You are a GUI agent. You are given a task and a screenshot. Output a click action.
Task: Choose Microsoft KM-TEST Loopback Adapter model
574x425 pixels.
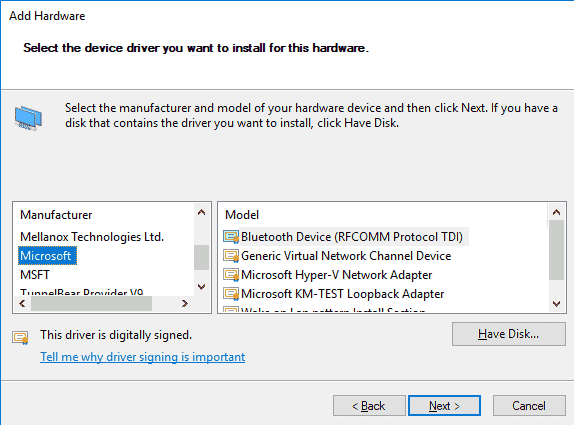pyautogui.click(x=342, y=294)
